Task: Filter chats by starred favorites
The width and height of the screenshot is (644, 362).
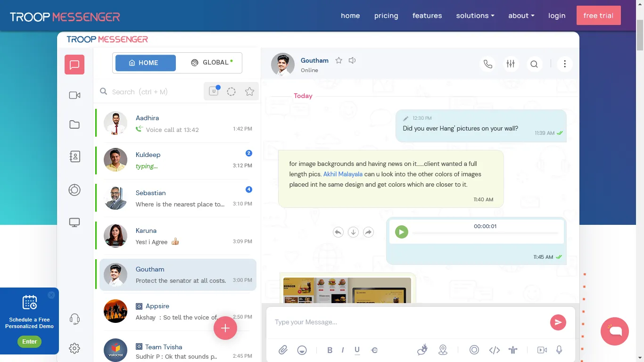Action: (x=249, y=92)
